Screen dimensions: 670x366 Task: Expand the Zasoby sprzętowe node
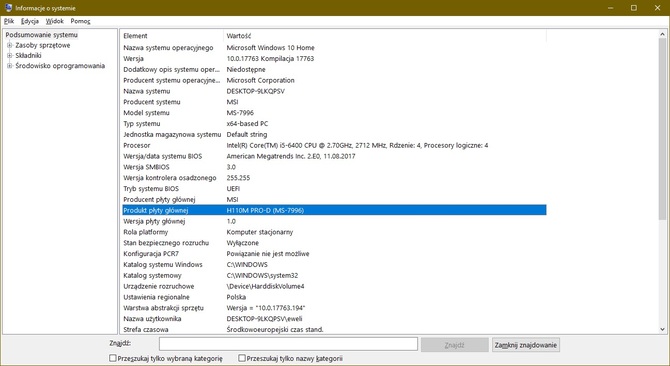pos(9,45)
